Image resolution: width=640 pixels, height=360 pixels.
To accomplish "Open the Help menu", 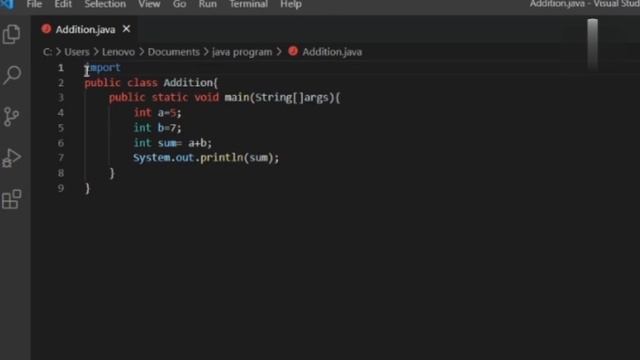I will pyautogui.click(x=291, y=4).
